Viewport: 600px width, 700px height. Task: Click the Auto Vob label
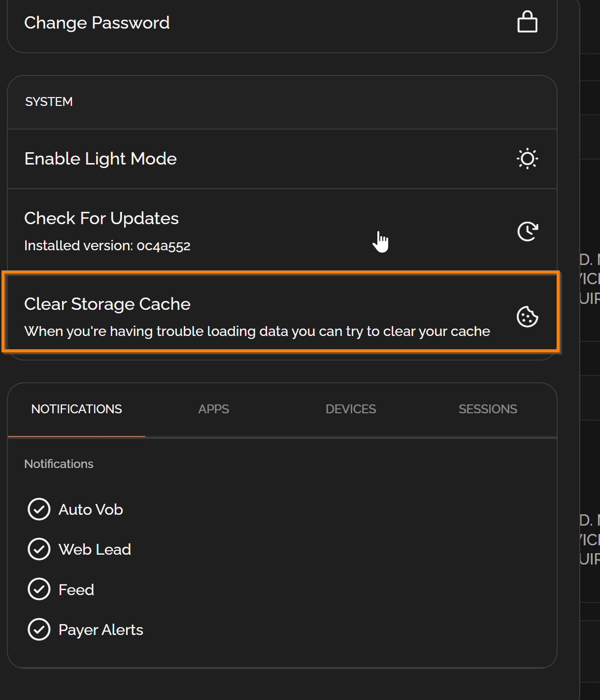pos(91,509)
